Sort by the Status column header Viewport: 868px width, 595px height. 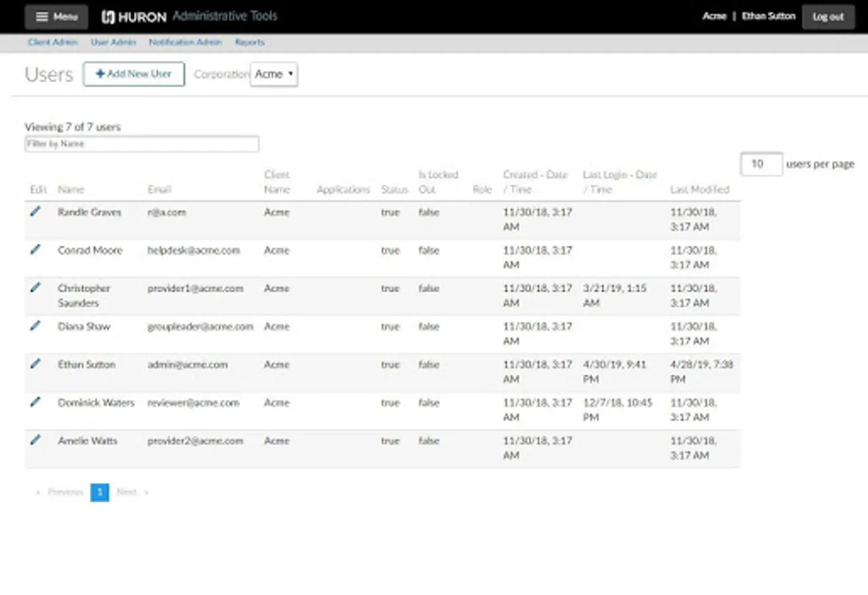click(395, 190)
